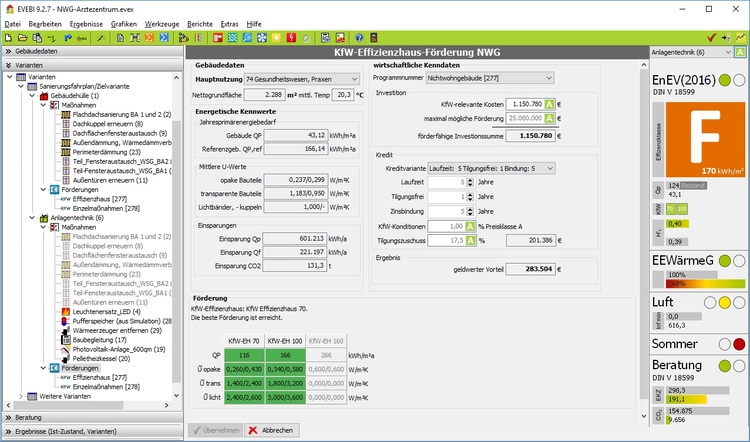
Task: Click the yellow Luft status indicator circle
Action: [x=723, y=302]
